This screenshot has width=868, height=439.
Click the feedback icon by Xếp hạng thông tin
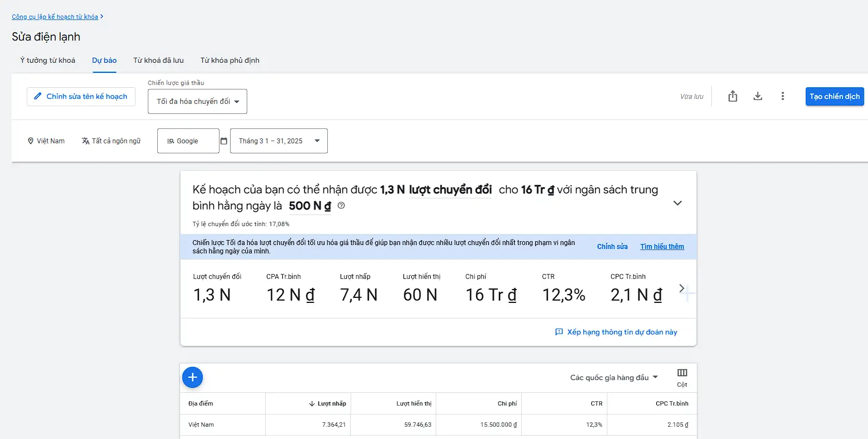tap(559, 332)
